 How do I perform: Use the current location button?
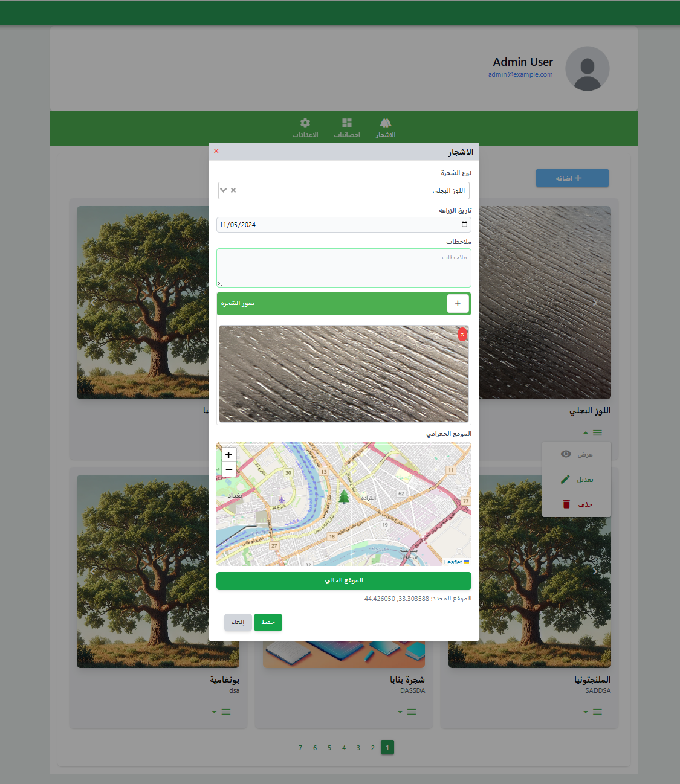(343, 580)
